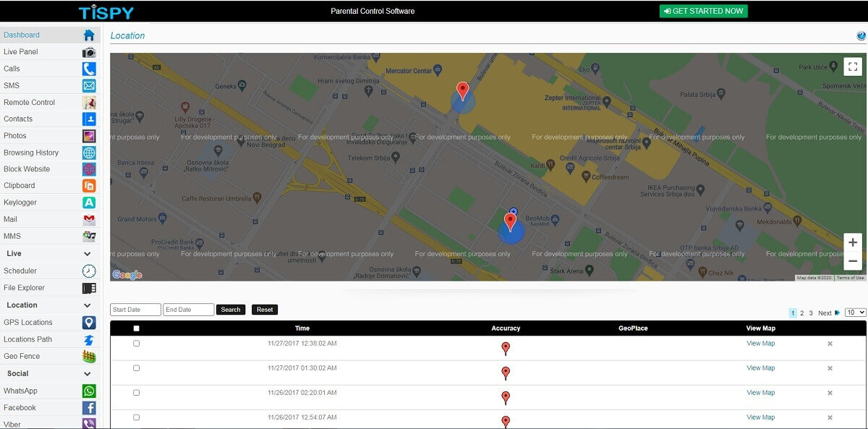Open the SMS envelope icon

[88, 85]
